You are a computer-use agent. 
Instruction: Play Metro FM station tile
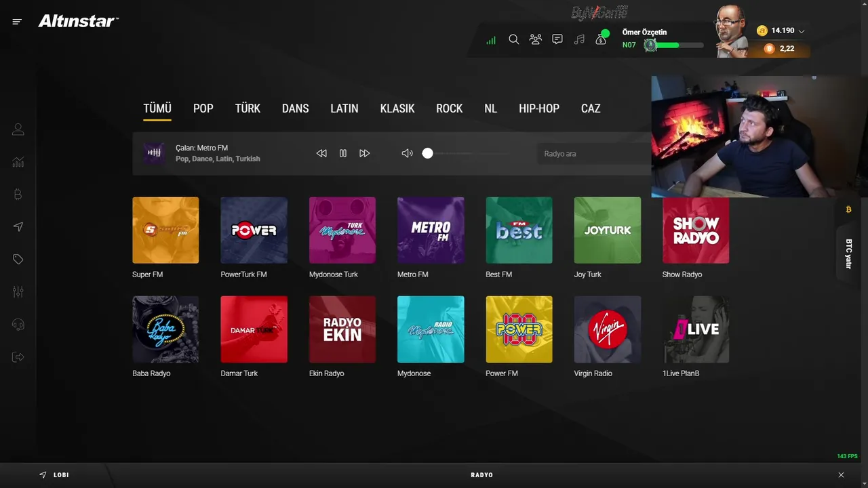coord(431,230)
